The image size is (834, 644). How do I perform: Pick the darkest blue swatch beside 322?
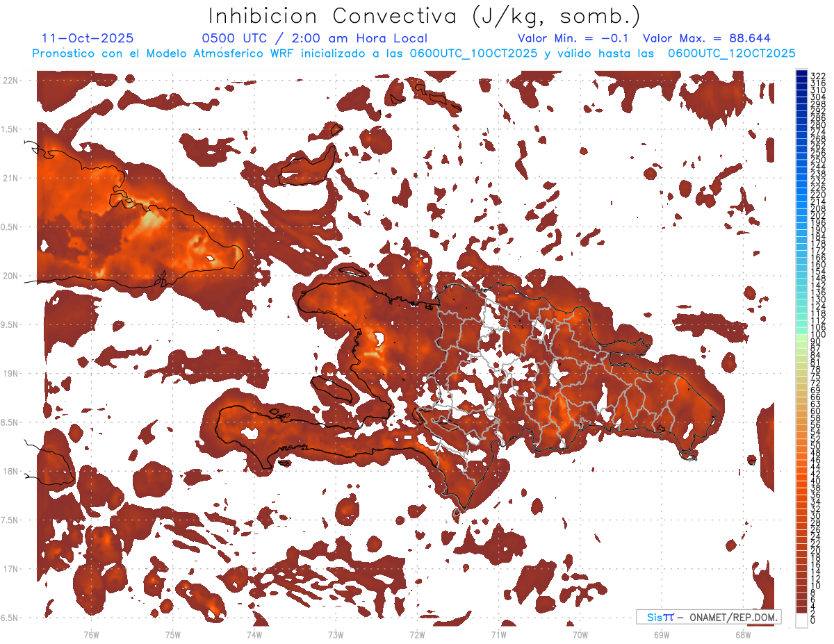pos(801,74)
